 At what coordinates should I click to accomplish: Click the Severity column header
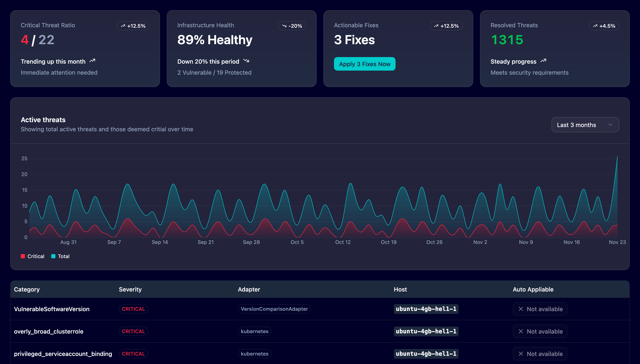coord(130,289)
